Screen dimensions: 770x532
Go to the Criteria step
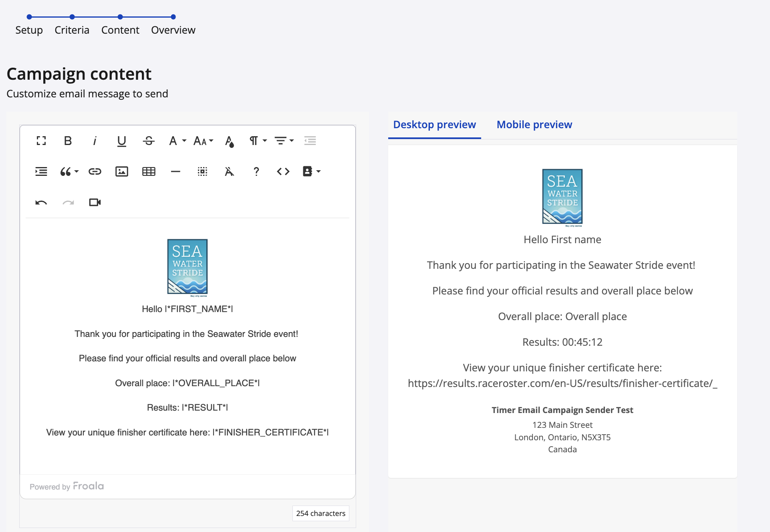[72, 30]
